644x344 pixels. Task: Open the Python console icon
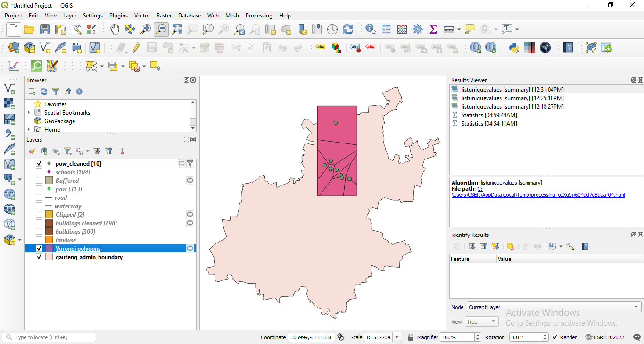[514, 48]
